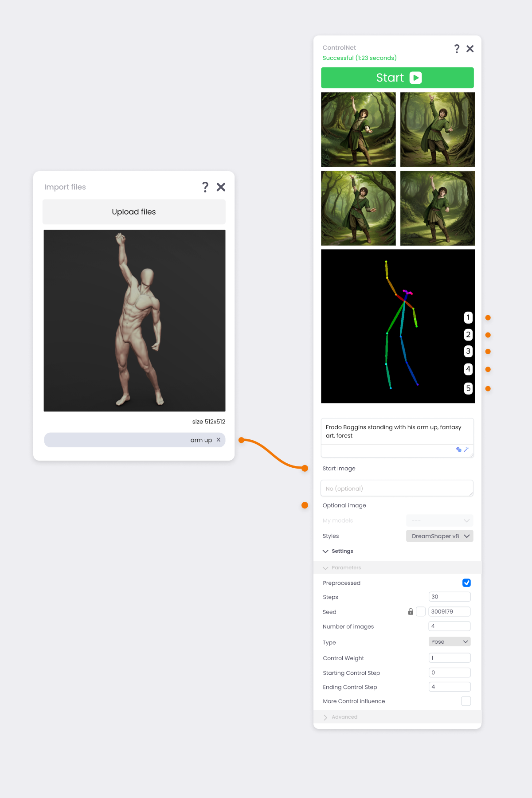Click the Start Image orange input port
This screenshot has height=798, width=532.
(x=305, y=468)
